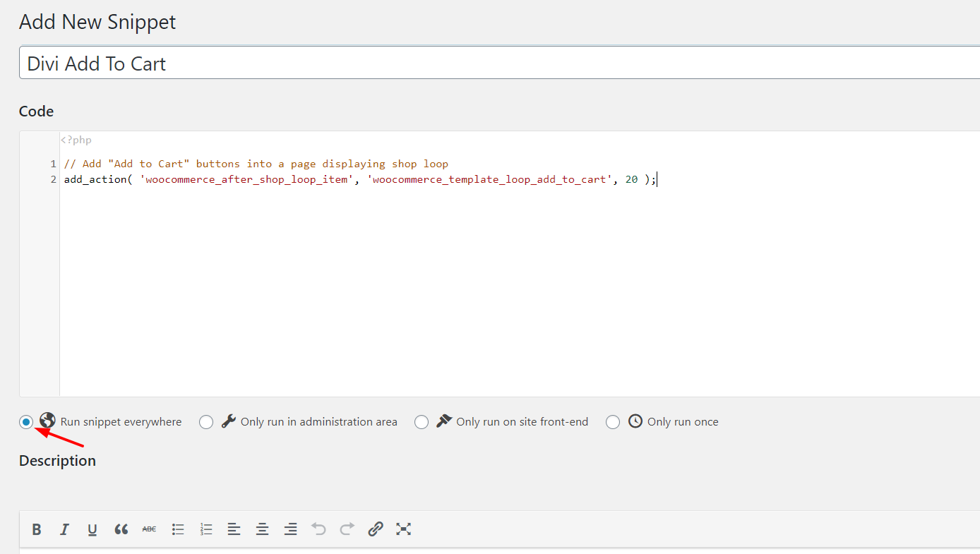Select Only run in administration area radio
This screenshot has width=980, height=554.
click(206, 422)
